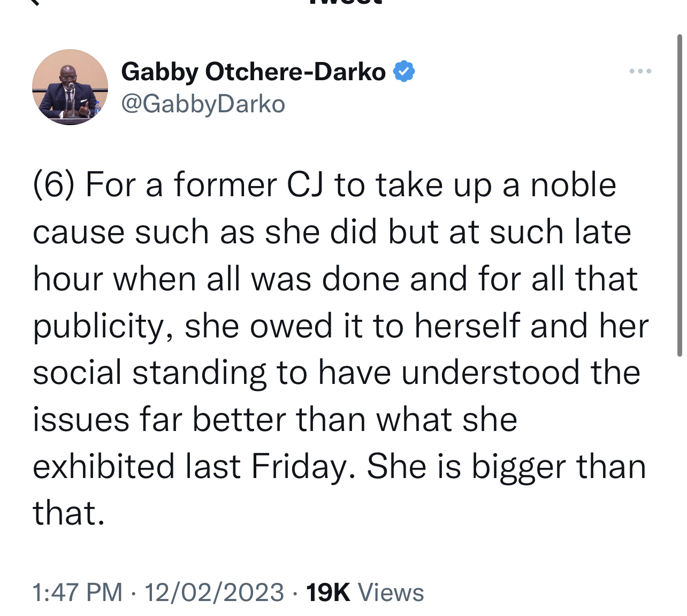Open Gabby Otchere-Darko's profile picture
The image size is (687, 616).
tap(70, 87)
